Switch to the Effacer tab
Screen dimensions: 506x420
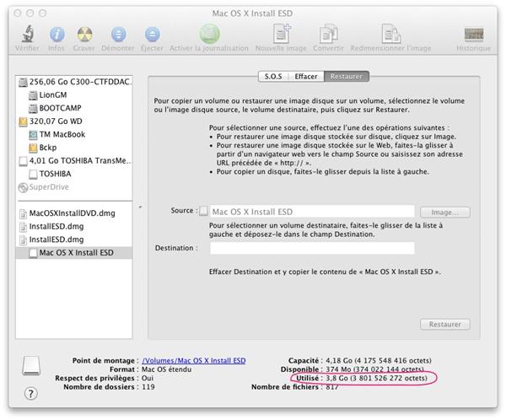306,76
